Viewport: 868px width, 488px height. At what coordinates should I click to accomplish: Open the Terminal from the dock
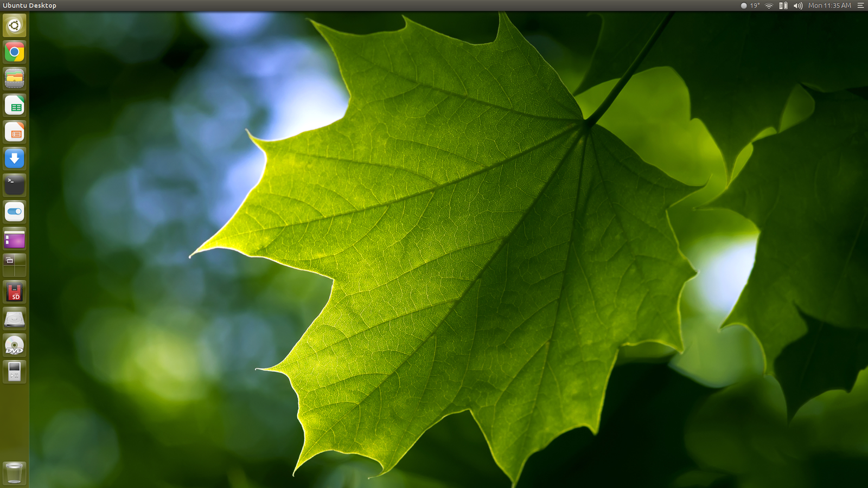(15, 185)
